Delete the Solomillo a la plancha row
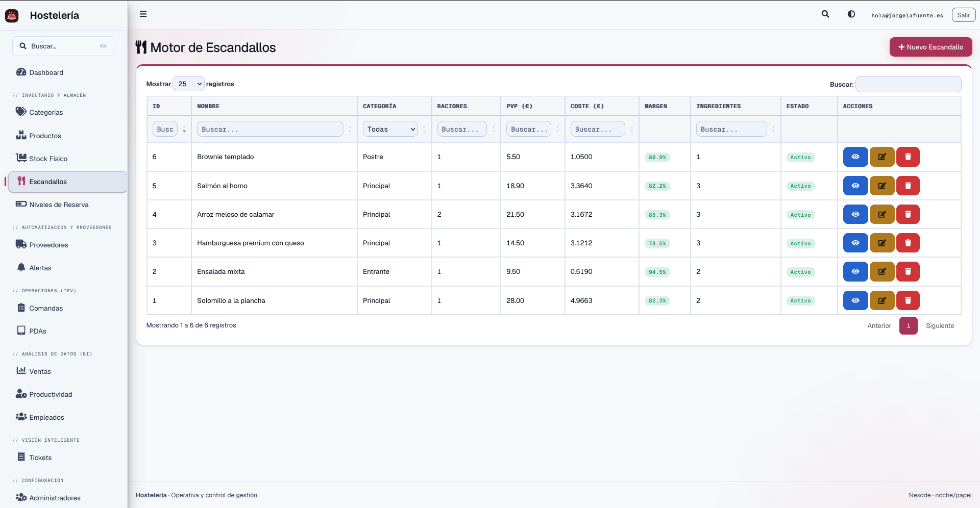 pos(908,300)
